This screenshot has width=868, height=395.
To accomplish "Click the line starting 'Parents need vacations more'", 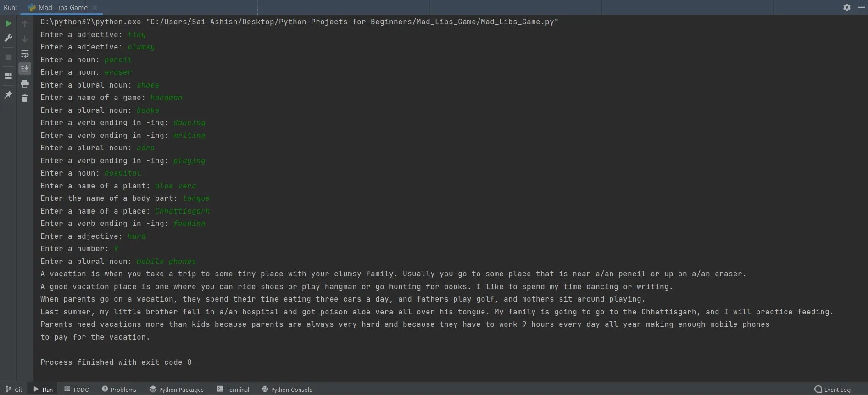I will tap(405, 324).
